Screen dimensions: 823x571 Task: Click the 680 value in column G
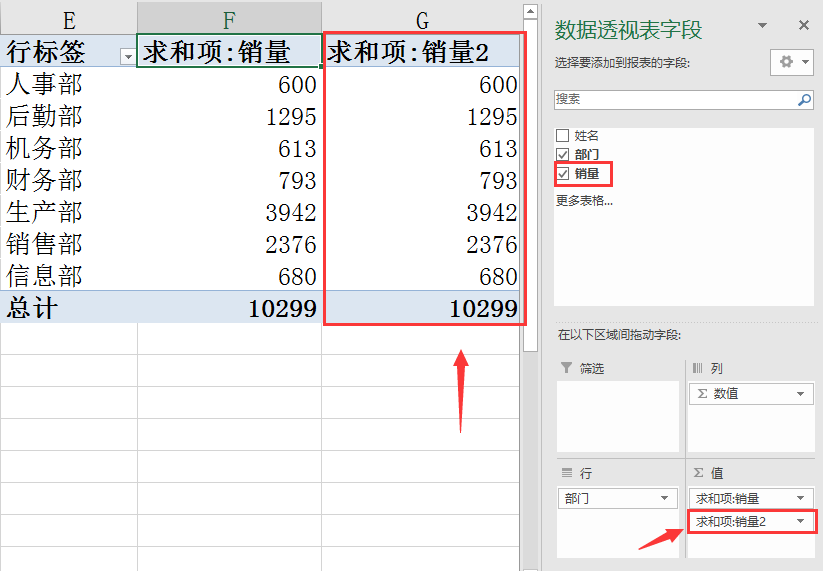click(498, 277)
